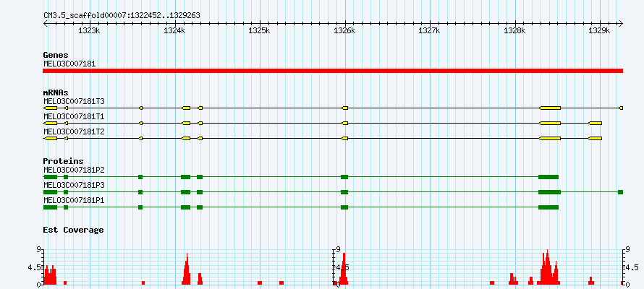Click the 4.5 label on the right coverage axis
This screenshot has width=644, height=289.
tap(631, 267)
